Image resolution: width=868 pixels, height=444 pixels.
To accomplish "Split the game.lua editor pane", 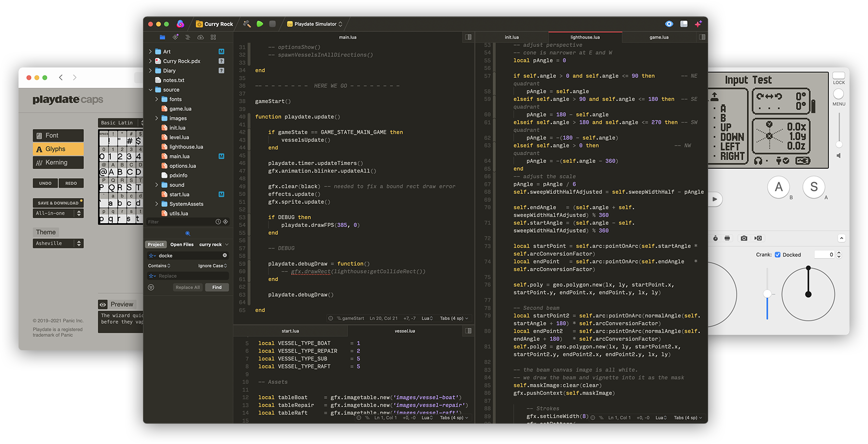I will 702,37.
